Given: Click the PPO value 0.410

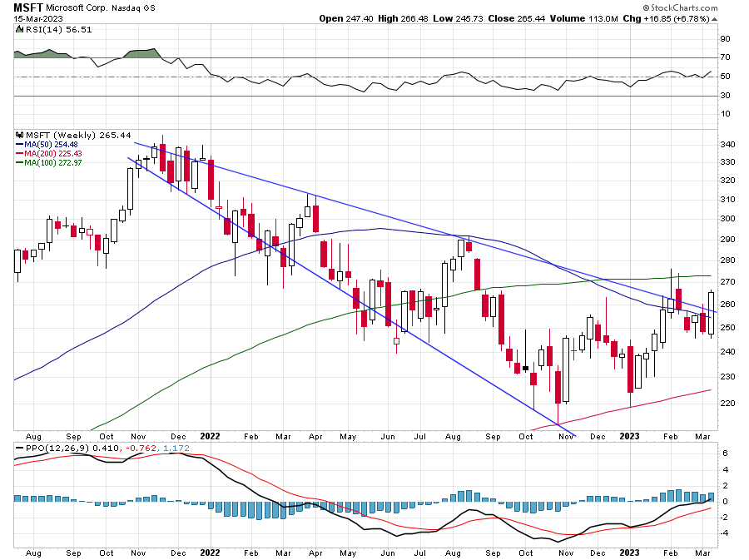Looking at the screenshot, I should tap(105, 448).
